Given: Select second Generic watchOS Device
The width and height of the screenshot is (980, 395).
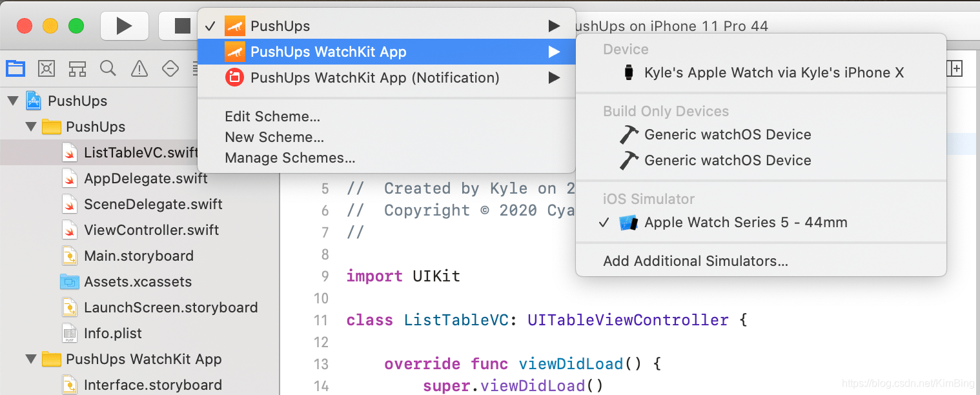Looking at the screenshot, I should [x=761, y=160].
